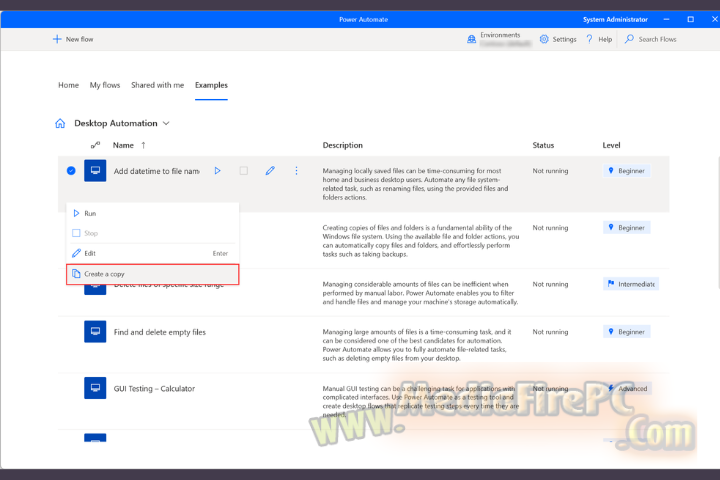720x480 pixels.
Task: Click the Description column header
Action: pyautogui.click(x=343, y=145)
